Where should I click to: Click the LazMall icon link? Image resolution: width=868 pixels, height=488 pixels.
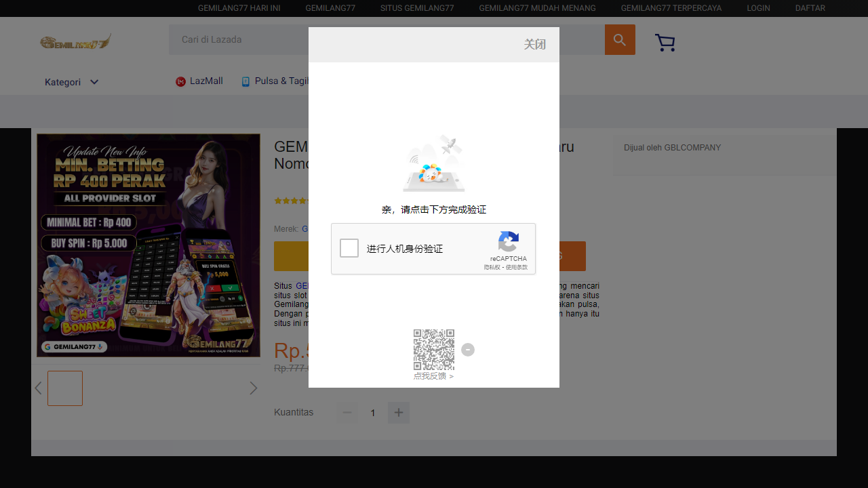tap(180, 81)
